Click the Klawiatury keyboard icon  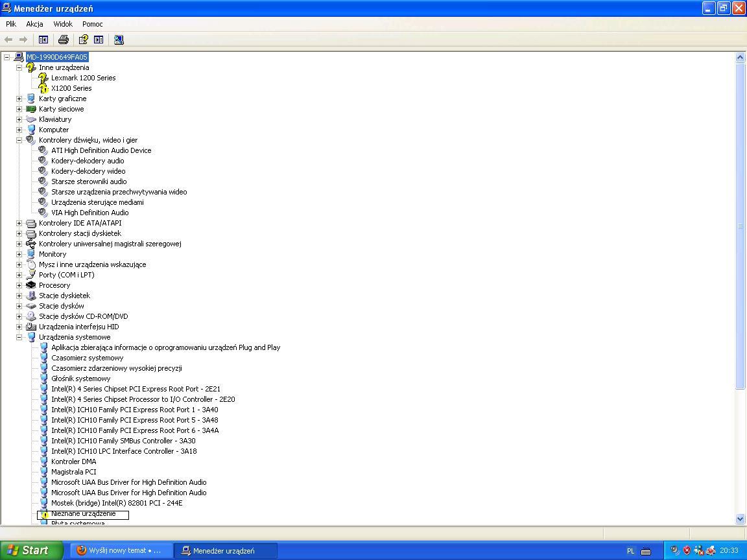coord(31,119)
